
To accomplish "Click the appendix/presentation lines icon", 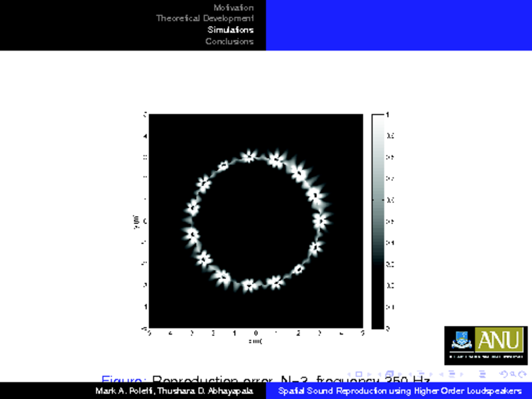I will click(482, 374).
